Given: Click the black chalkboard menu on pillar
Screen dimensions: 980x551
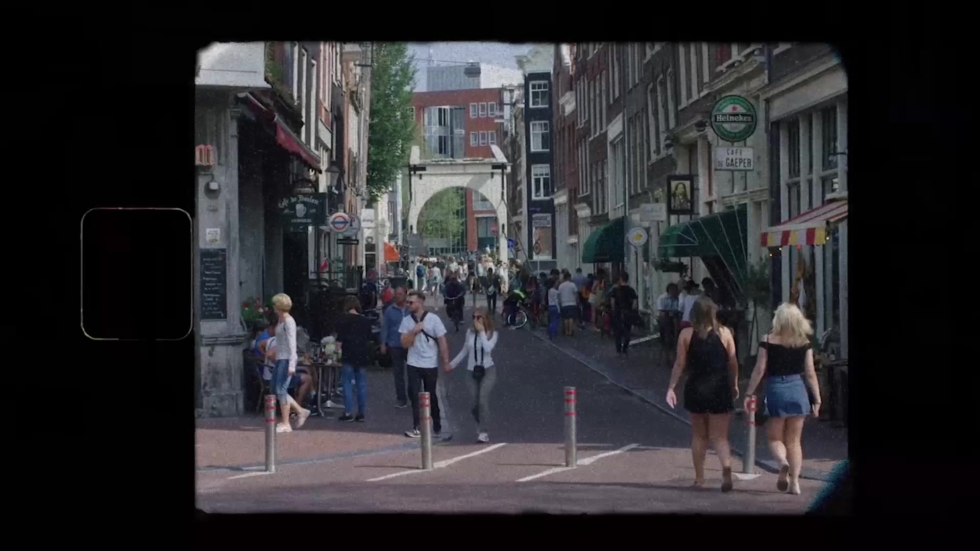Looking at the screenshot, I should click(x=213, y=284).
